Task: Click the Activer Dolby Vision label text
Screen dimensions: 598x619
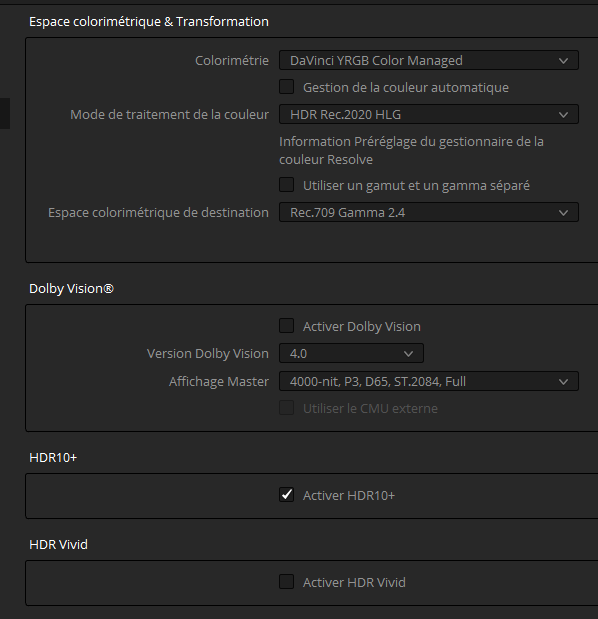Action: (362, 327)
